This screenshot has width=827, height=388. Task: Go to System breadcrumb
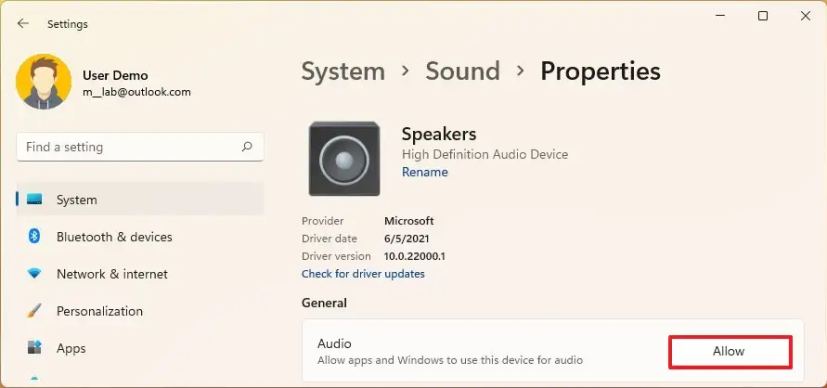click(x=343, y=71)
